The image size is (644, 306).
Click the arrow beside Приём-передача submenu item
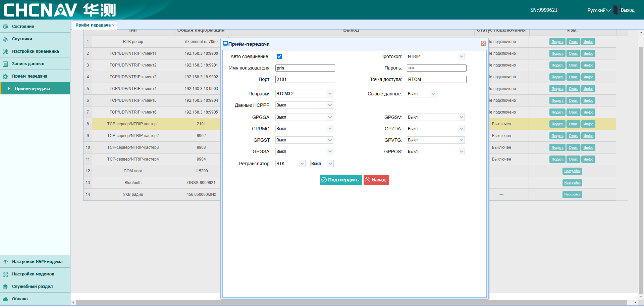point(9,88)
